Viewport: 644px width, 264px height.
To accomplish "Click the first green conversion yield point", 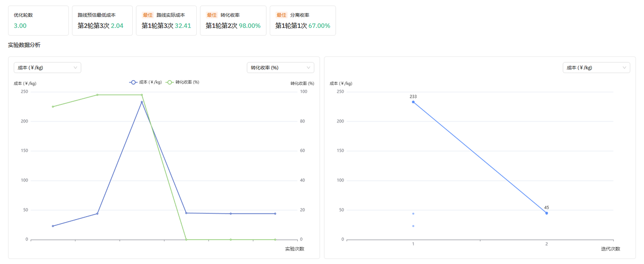I will tap(53, 106).
